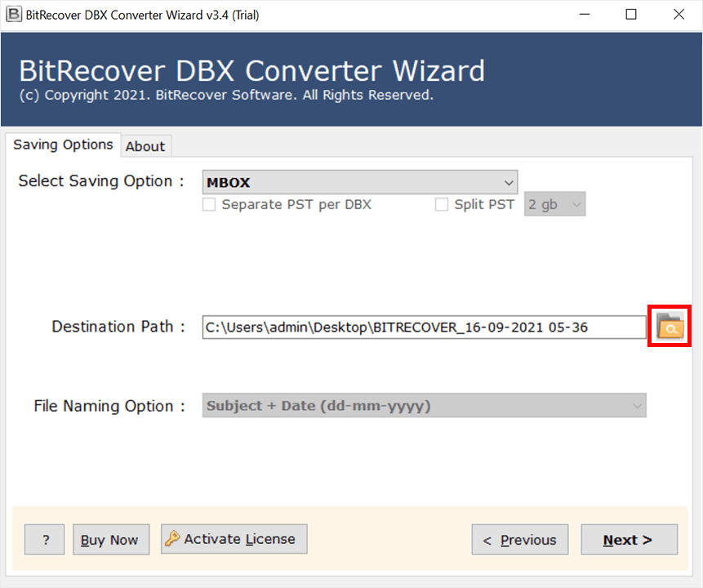
Task: Switch to the About tab
Action: 145,146
